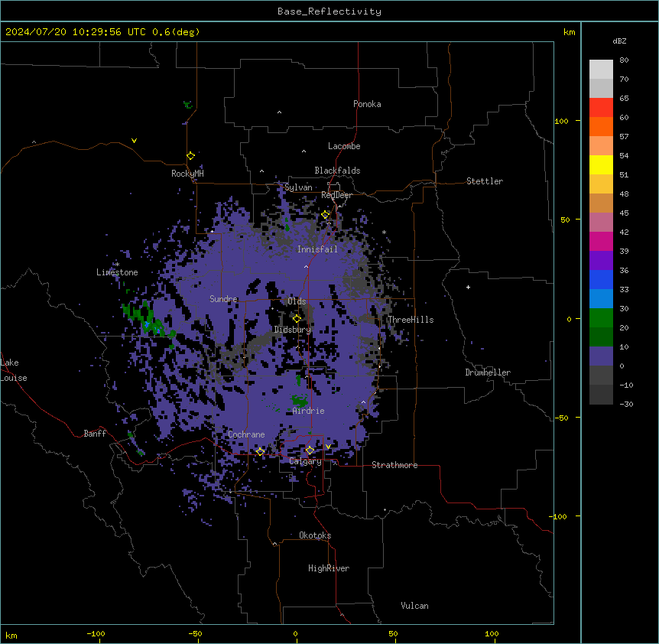The width and height of the screenshot is (659, 644).
Task: Select the RedDeer label
Action: pos(336,195)
